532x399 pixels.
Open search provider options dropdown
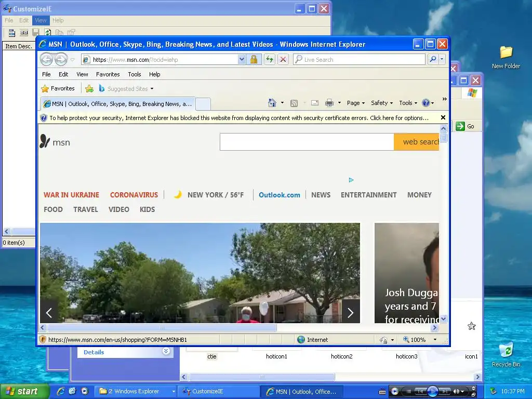coord(442,59)
